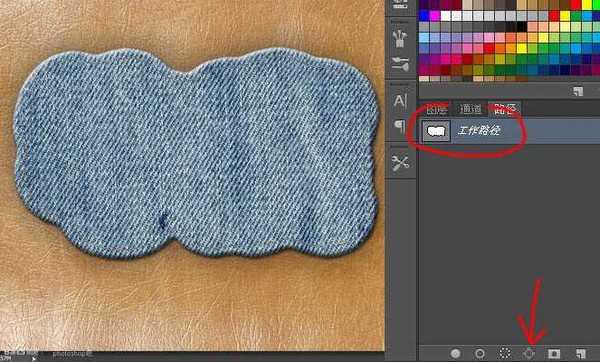Image resolution: width=600 pixels, height=362 pixels.
Task: Pick the magenta swatch in the palette
Action: pos(435,16)
